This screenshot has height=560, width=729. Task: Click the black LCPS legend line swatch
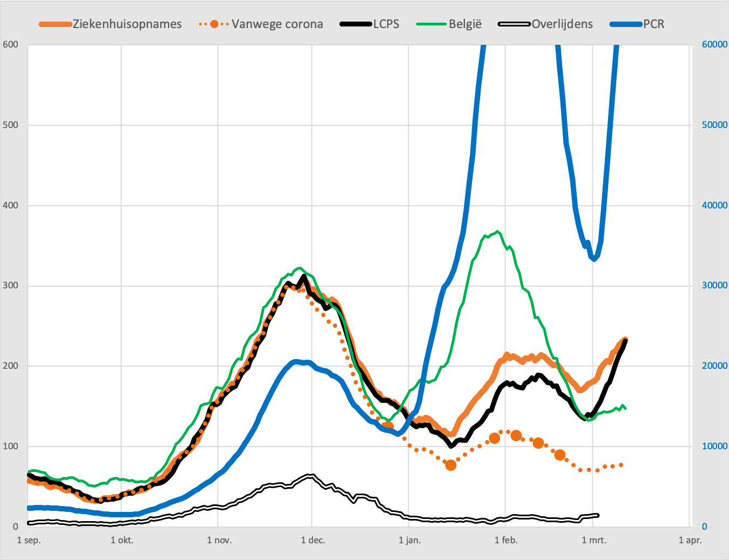(356, 24)
